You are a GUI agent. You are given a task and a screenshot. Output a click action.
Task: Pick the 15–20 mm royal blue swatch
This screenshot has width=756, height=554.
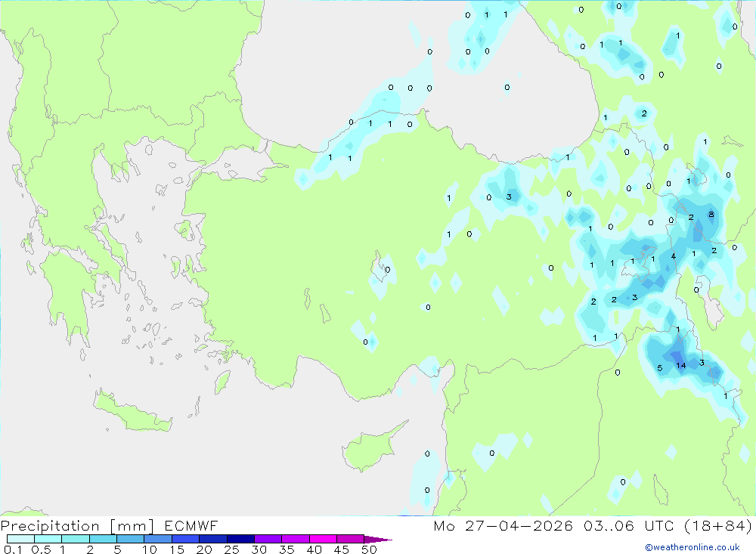tap(185, 539)
